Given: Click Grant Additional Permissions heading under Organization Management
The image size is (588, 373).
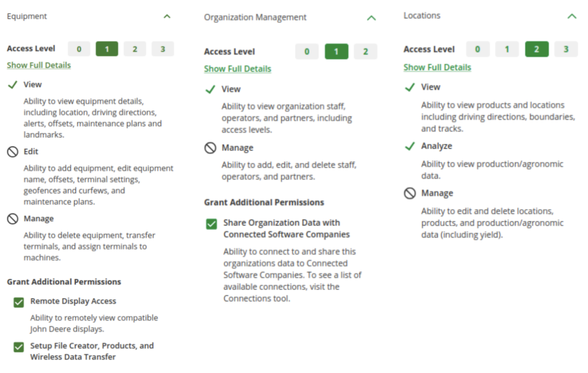Looking at the screenshot, I should click(264, 203).
